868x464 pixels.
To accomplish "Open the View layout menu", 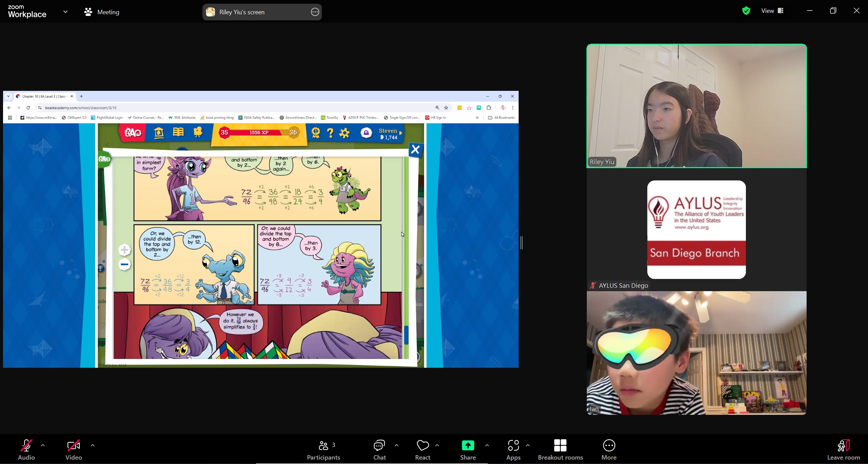I will 772,11.
